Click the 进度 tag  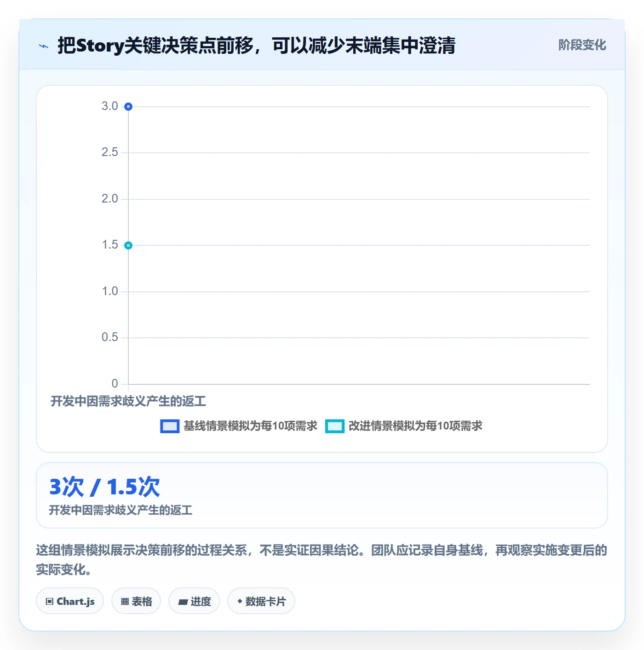[x=194, y=601]
